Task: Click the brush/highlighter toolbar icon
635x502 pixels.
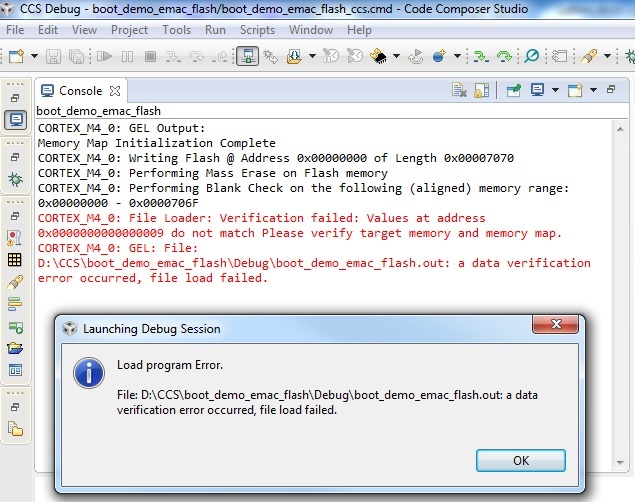Action: coord(589,56)
